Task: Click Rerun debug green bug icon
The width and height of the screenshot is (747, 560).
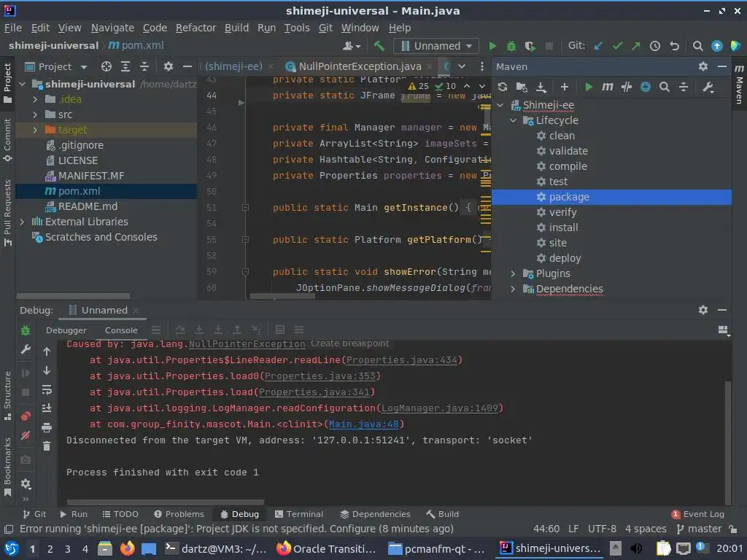Action: [26, 330]
